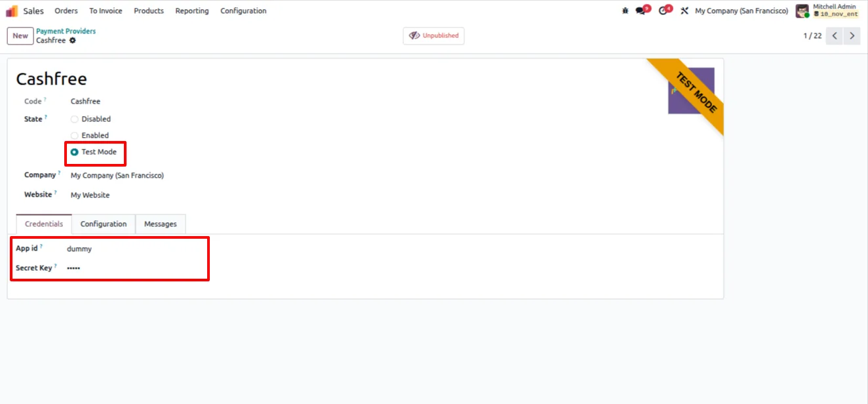Open the To Invoice menu

[106, 10]
